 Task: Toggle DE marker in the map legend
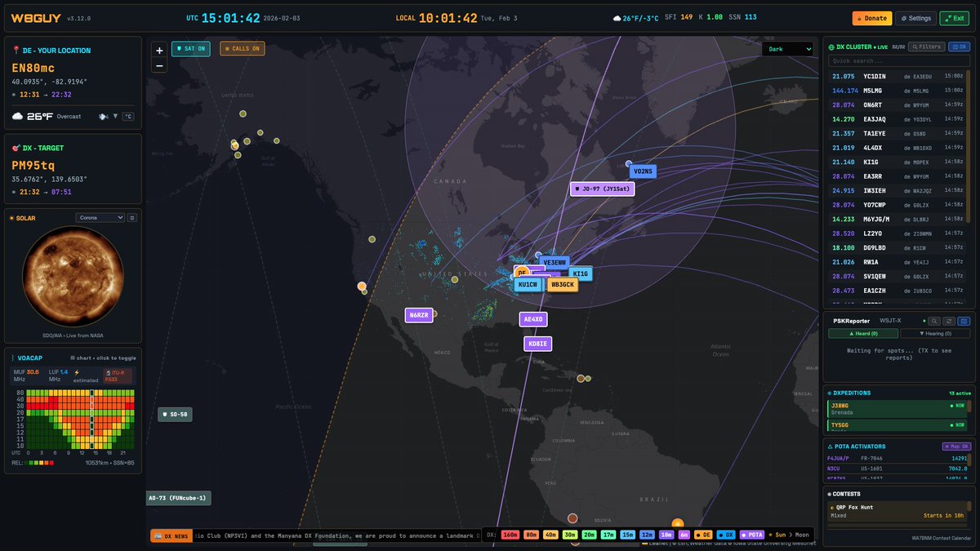[702, 535]
